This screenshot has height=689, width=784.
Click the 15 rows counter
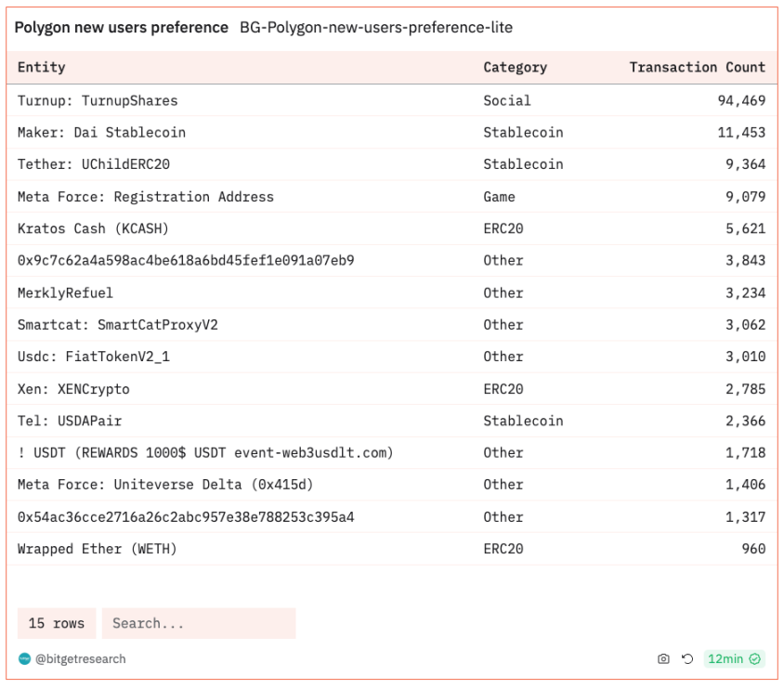(57, 623)
